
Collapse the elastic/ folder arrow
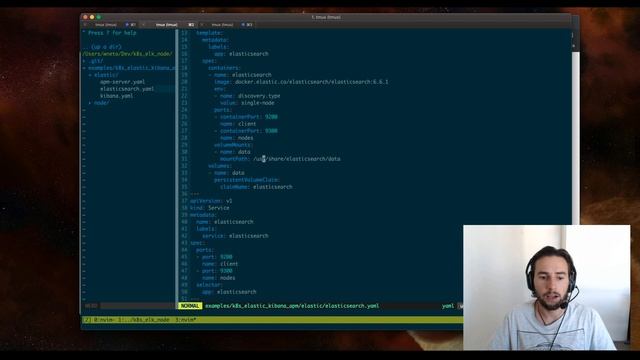tap(90, 75)
